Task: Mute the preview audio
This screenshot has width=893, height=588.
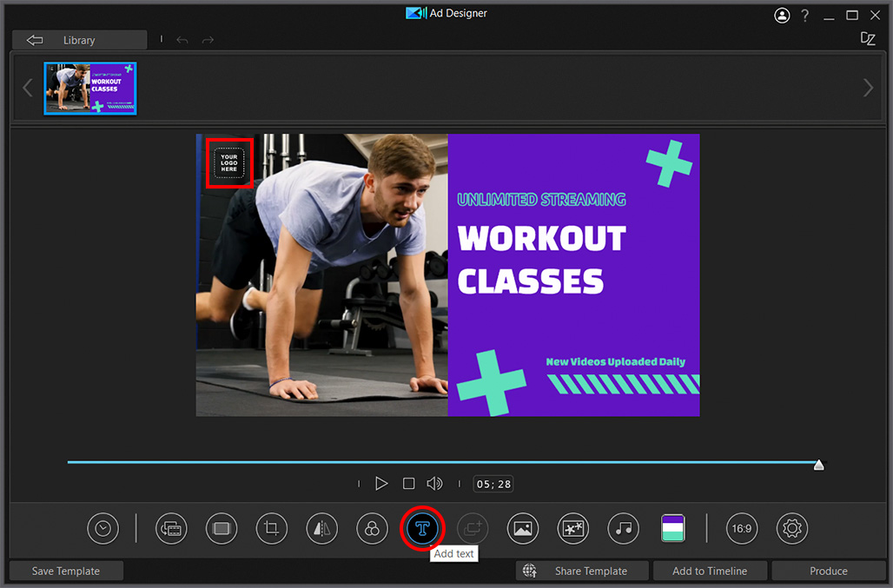Action: [x=434, y=484]
